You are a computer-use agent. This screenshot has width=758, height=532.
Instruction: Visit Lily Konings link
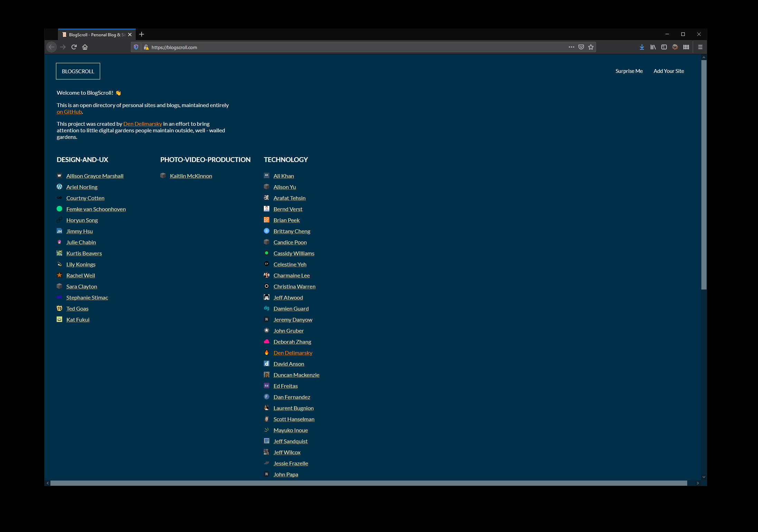coord(81,265)
